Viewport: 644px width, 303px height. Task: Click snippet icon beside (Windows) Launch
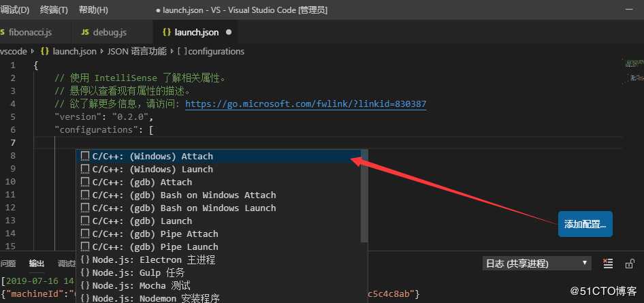[85, 169]
